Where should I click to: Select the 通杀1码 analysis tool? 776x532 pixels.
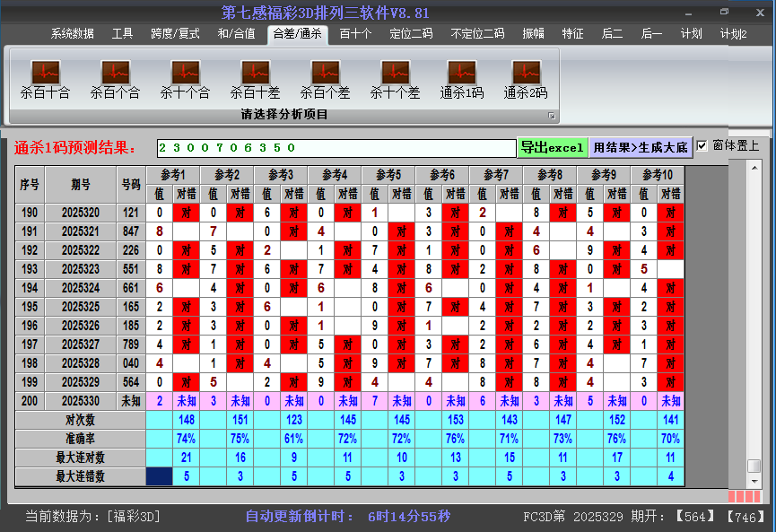(464, 76)
